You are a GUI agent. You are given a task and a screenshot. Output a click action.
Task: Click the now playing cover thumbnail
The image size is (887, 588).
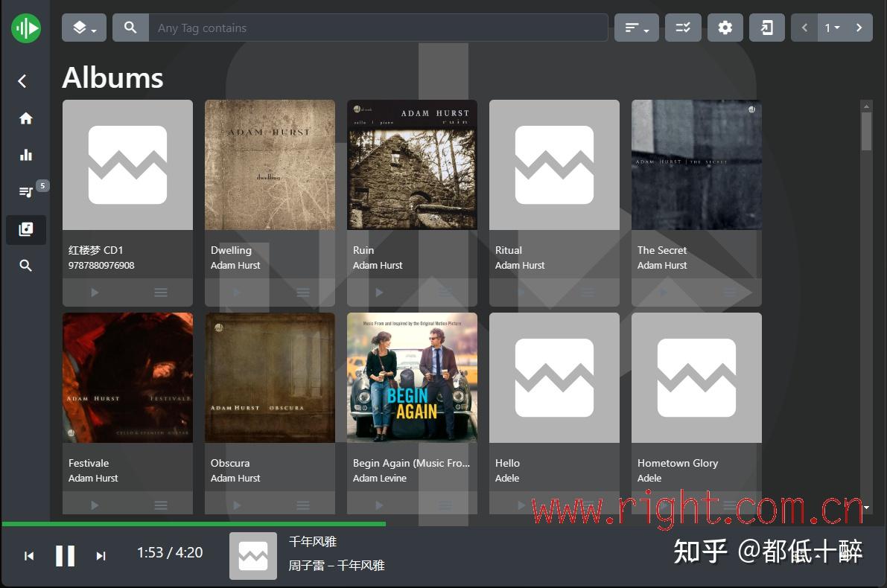pyautogui.click(x=253, y=556)
